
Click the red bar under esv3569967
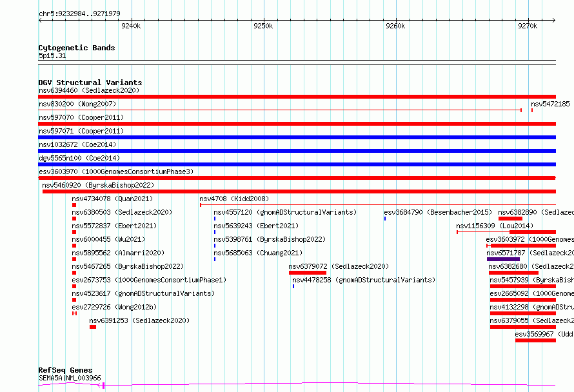coord(535,340)
